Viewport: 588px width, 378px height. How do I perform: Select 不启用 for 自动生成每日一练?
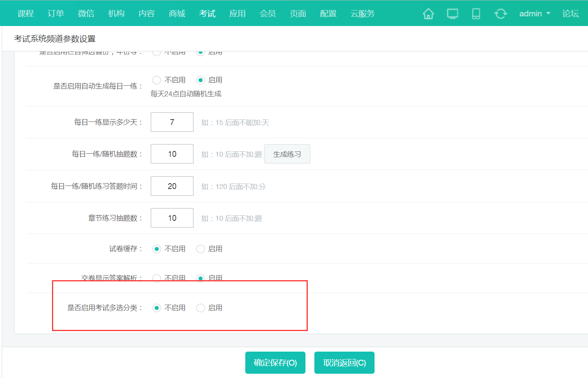(x=156, y=80)
